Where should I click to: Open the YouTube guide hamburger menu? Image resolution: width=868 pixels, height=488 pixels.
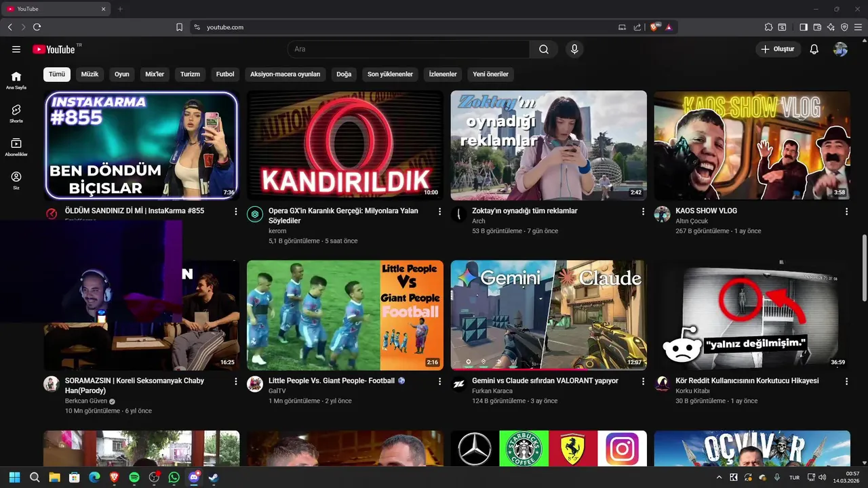16,49
